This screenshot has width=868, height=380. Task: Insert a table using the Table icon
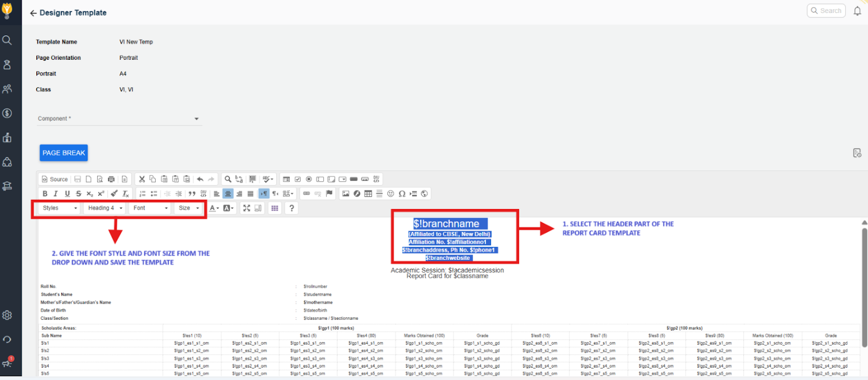[368, 194]
